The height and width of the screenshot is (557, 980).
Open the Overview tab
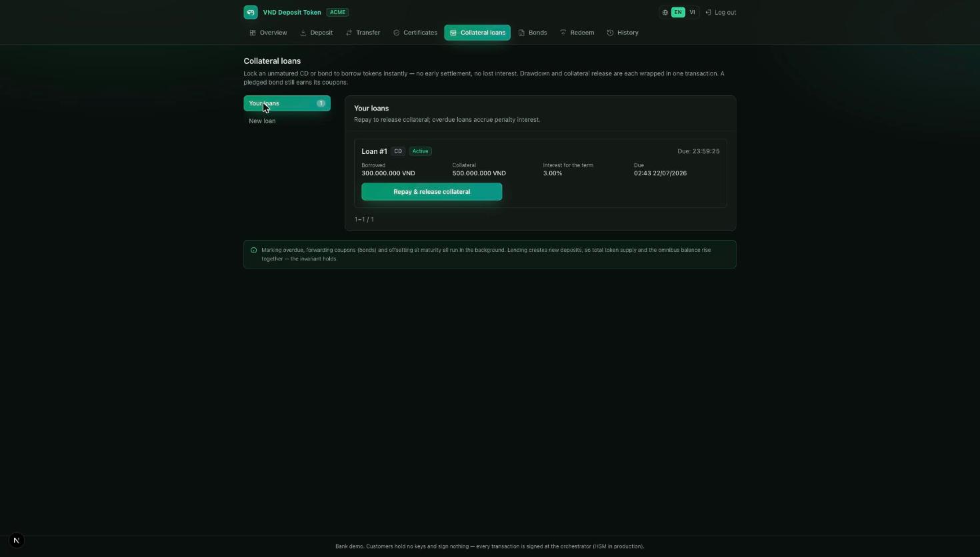pos(268,33)
